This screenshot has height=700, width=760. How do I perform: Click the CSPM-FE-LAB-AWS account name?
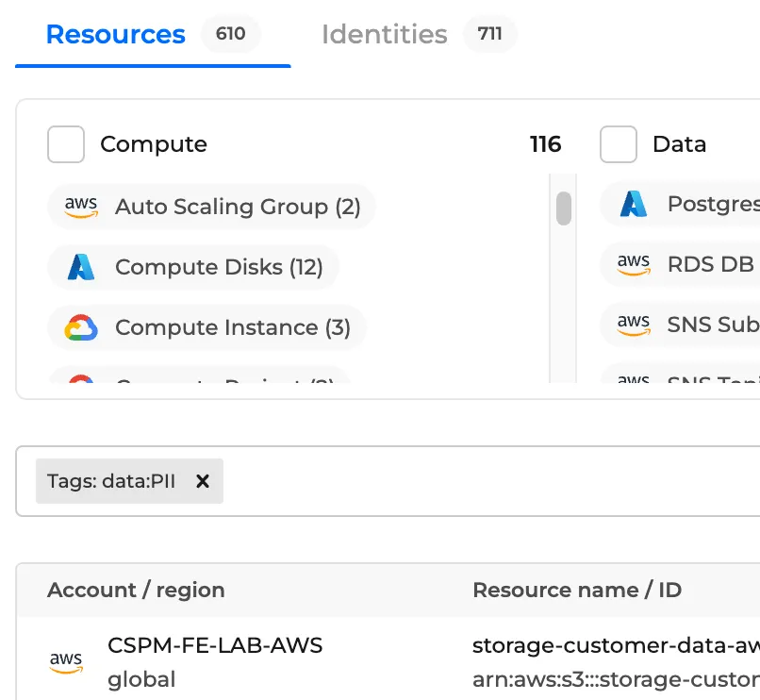click(x=215, y=646)
